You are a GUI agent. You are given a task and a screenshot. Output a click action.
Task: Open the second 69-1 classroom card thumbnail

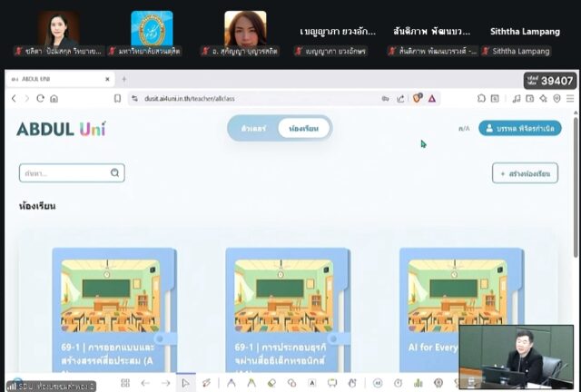284,296
